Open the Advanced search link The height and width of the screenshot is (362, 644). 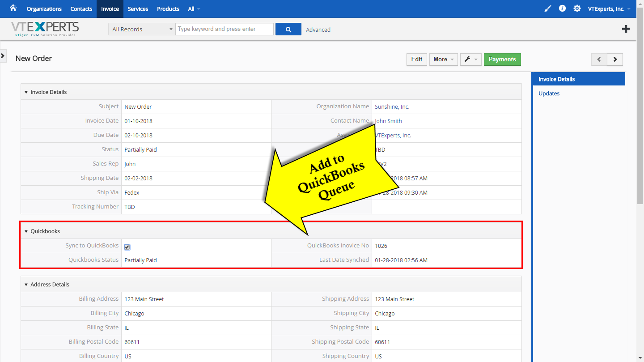[318, 30]
